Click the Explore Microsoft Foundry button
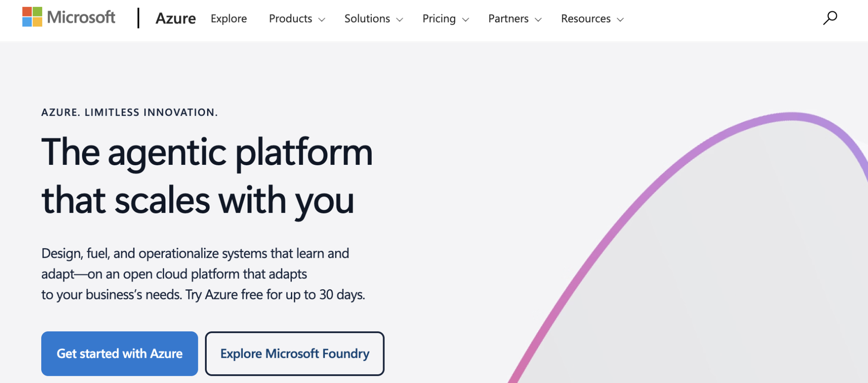Image resolution: width=868 pixels, height=383 pixels. [295, 354]
